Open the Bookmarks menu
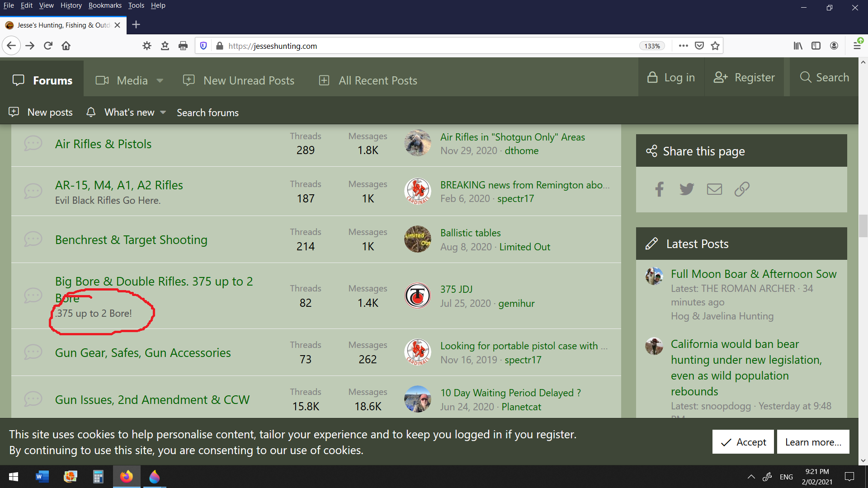This screenshot has width=868, height=488. coord(105,5)
